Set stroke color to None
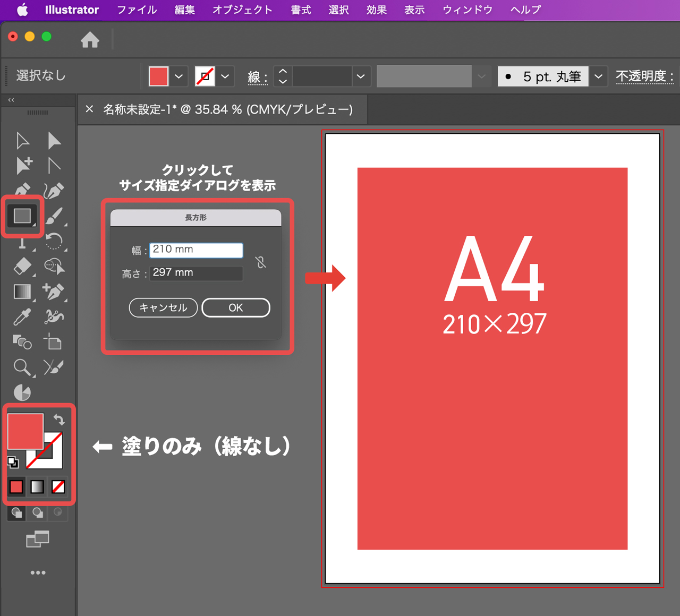The height and width of the screenshot is (616, 680). click(57, 486)
